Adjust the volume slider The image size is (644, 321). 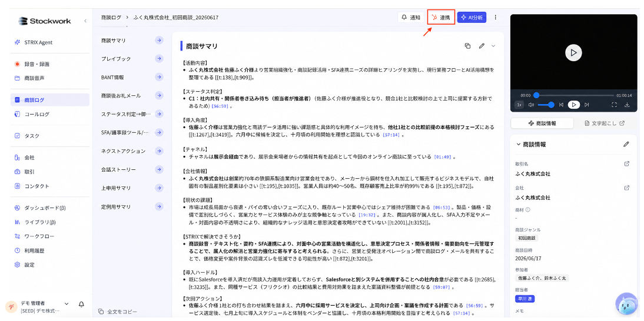[x=546, y=105]
